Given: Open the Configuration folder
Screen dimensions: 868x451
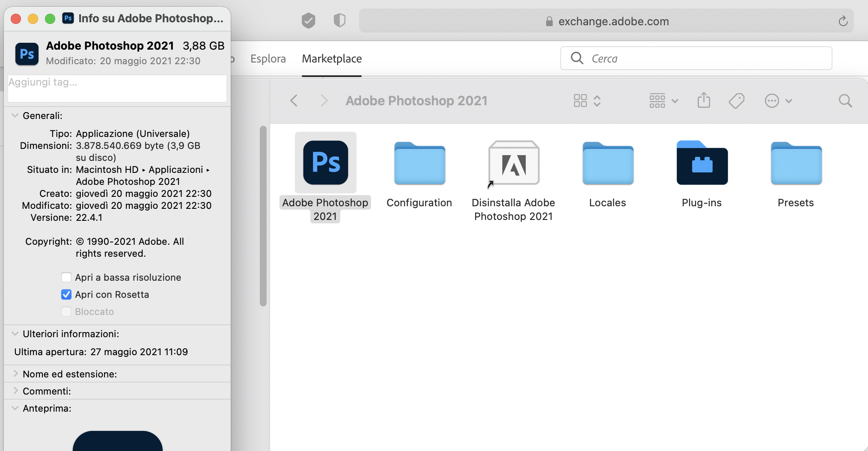Looking at the screenshot, I should tap(419, 163).
